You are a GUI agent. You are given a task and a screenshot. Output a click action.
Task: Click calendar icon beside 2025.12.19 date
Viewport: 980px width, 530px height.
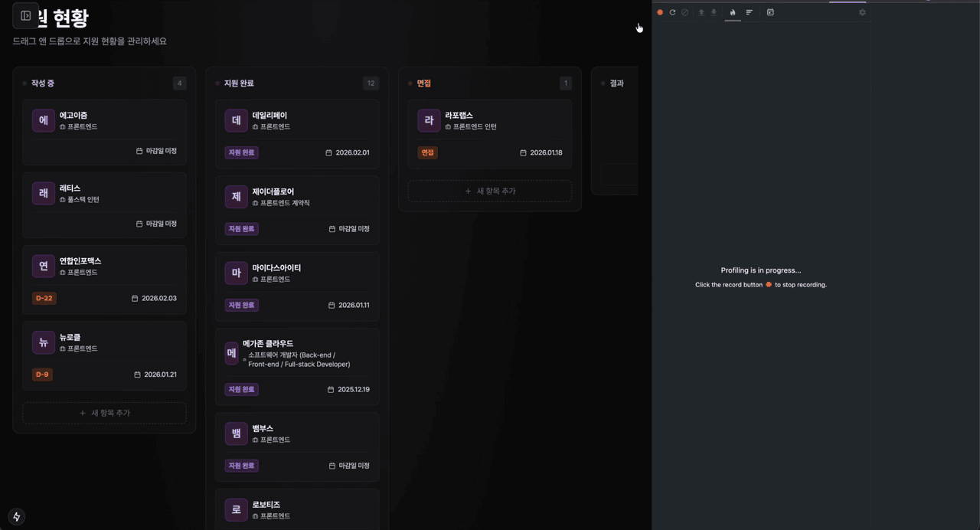point(331,389)
